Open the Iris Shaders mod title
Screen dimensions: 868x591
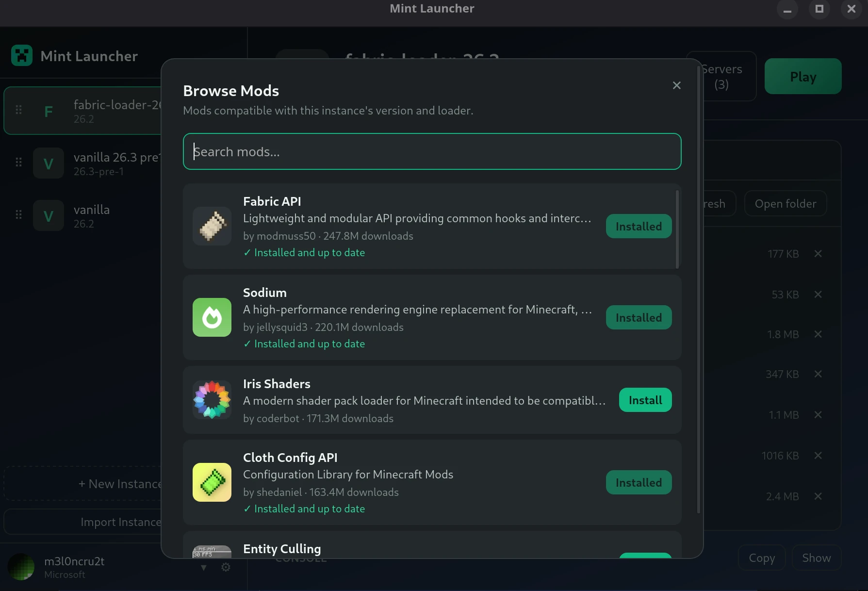point(277,383)
